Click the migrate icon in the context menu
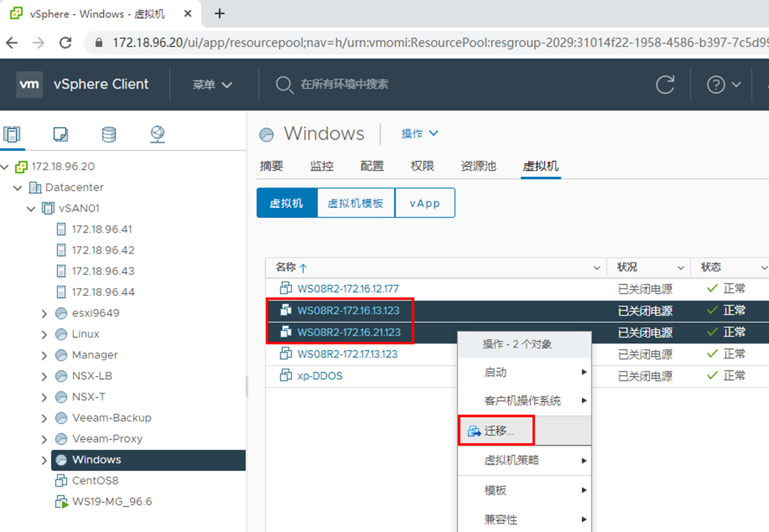This screenshot has width=769, height=532. 474,431
